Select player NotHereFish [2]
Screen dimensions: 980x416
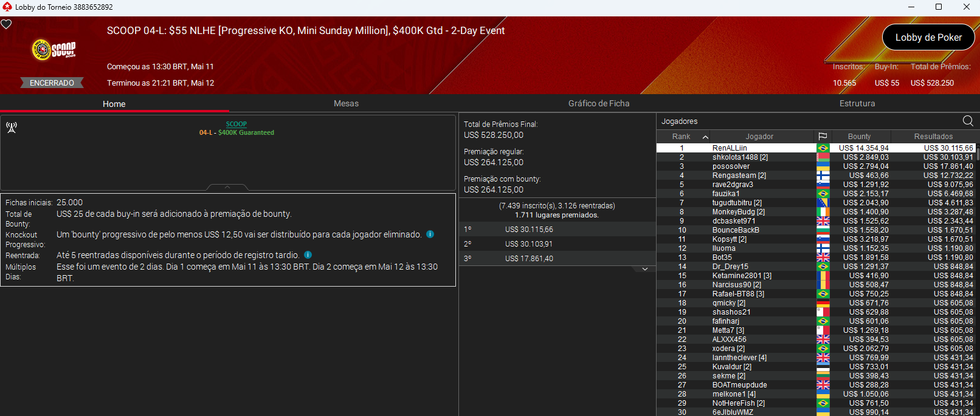click(x=816, y=403)
